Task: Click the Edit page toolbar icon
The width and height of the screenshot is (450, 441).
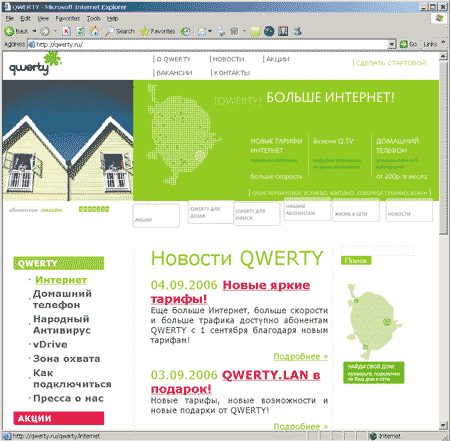Action: coord(235,31)
